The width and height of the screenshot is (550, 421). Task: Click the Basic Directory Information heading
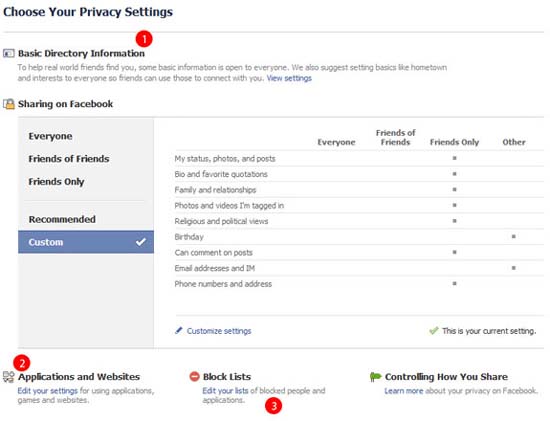pyautogui.click(x=81, y=53)
